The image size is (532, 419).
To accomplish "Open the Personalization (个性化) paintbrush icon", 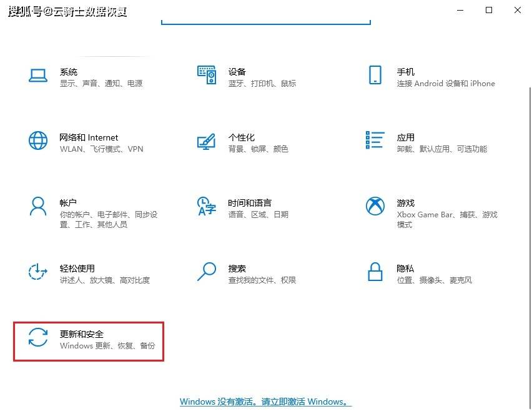I will click(206, 142).
